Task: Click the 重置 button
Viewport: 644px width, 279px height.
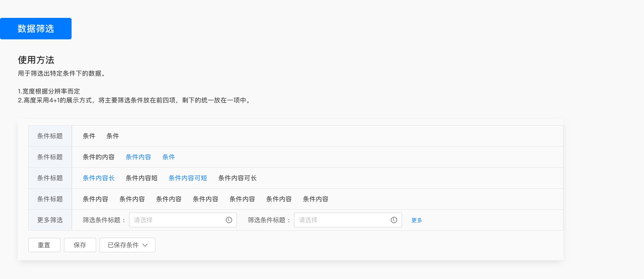Action: (x=44, y=245)
